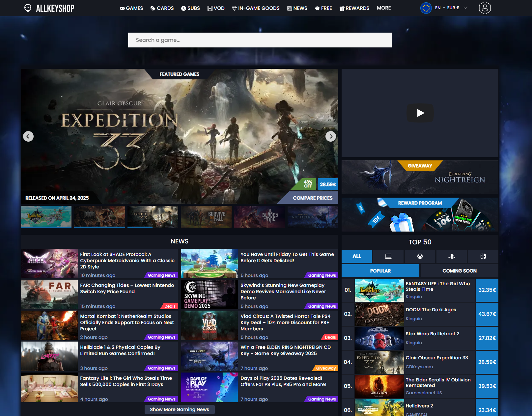Filter Top 50 by PlayStation icon
Viewport: 532px width, 416px height.
click(452, 256)
